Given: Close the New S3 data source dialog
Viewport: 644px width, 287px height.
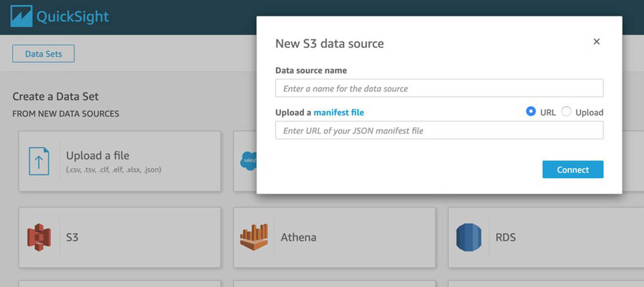Looking at the screenshot, I should coord(597,41).
